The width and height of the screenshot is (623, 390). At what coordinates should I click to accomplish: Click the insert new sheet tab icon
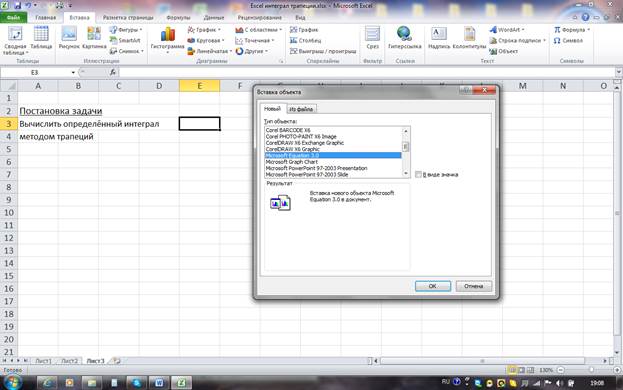pos(116,361)
